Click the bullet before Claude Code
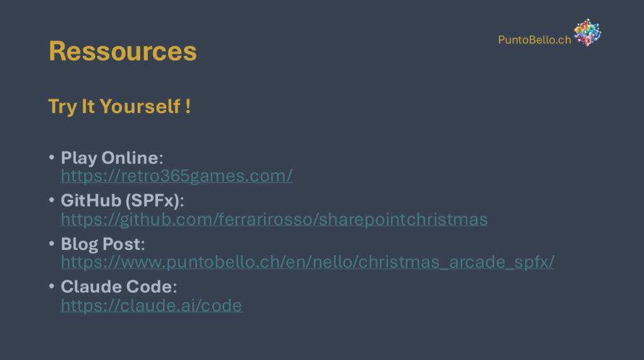 pyautogui.click(x=52, y=286)
